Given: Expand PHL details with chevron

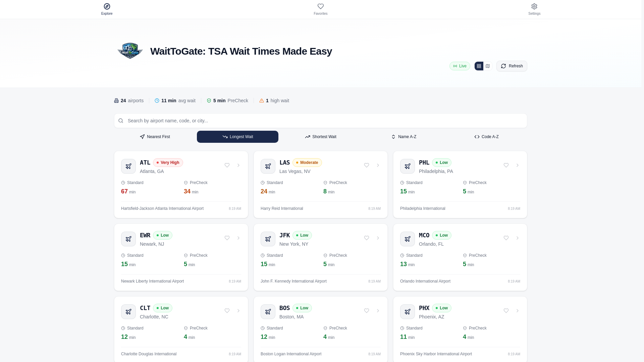Looking at the screenshot, I should tap(518, 165).
